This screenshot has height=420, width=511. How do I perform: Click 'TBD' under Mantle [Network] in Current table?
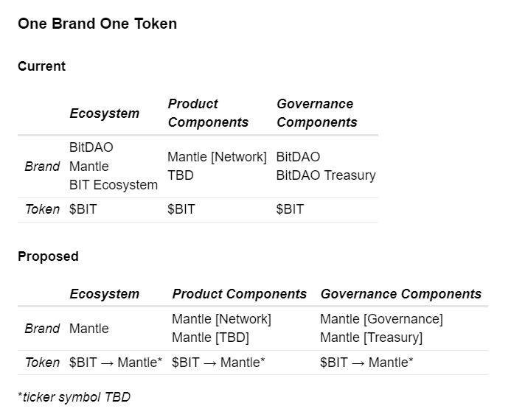181,175
